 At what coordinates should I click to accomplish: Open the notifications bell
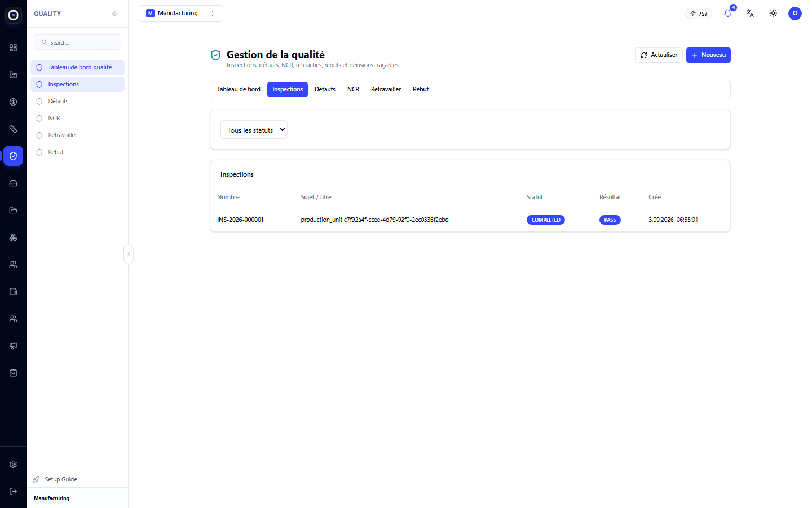[x=728, y=13]
